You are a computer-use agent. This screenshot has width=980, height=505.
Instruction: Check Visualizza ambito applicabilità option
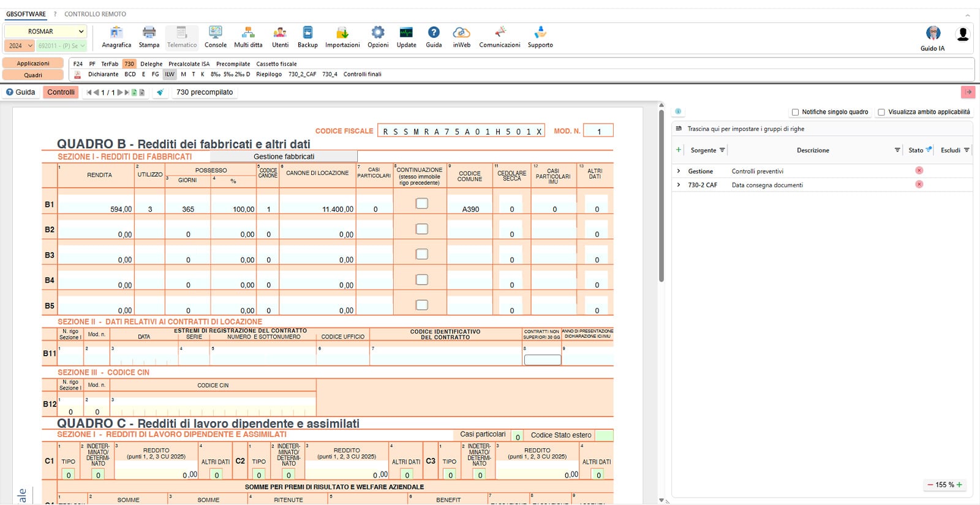click(881, 112)
